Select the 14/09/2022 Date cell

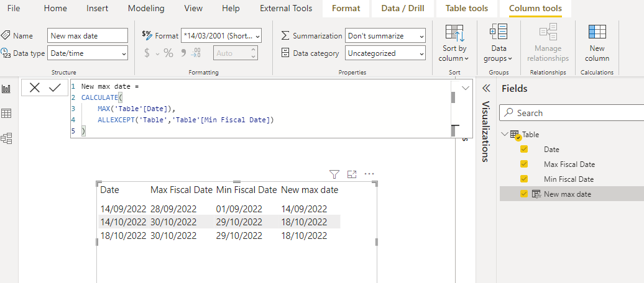123,209
